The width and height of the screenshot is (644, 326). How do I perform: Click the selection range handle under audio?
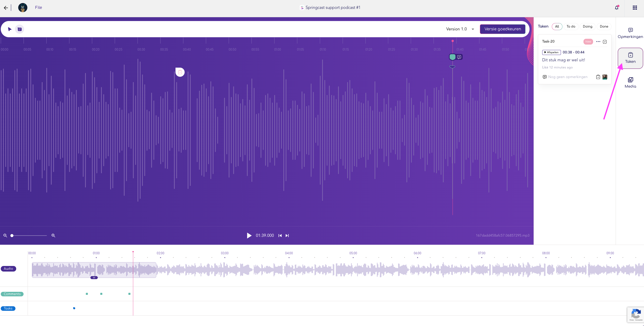point(94,278)
